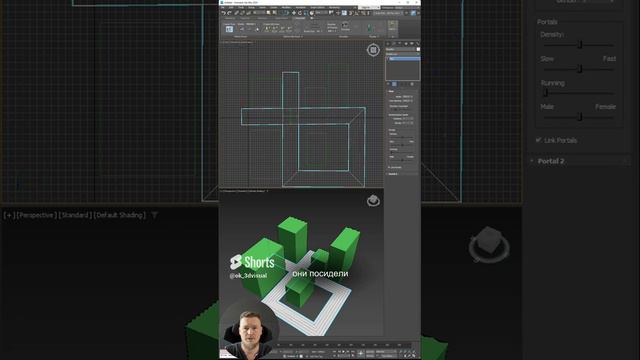Image resolution: width=640 pixels, height=360 pixels.
Task: Click the large ViewCube in background viewport
Action: pos(489,244)
